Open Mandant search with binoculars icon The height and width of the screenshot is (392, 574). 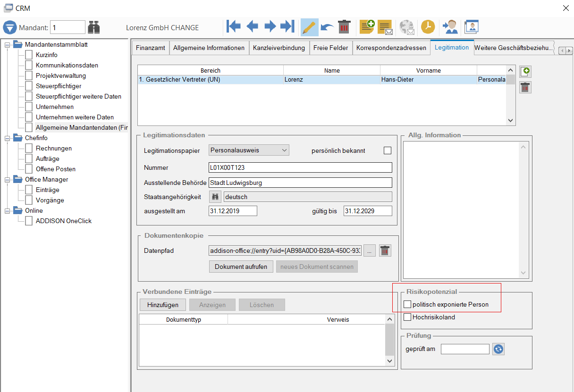[94, 27]
